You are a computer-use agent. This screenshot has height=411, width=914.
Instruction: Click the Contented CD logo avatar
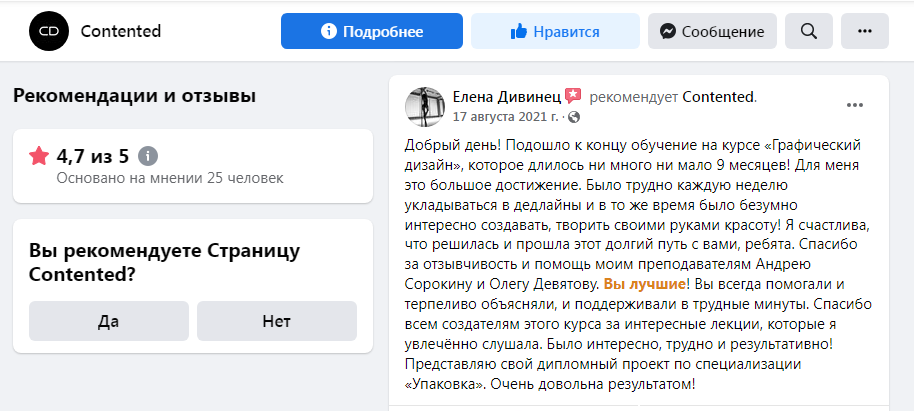tap(49, 31)
